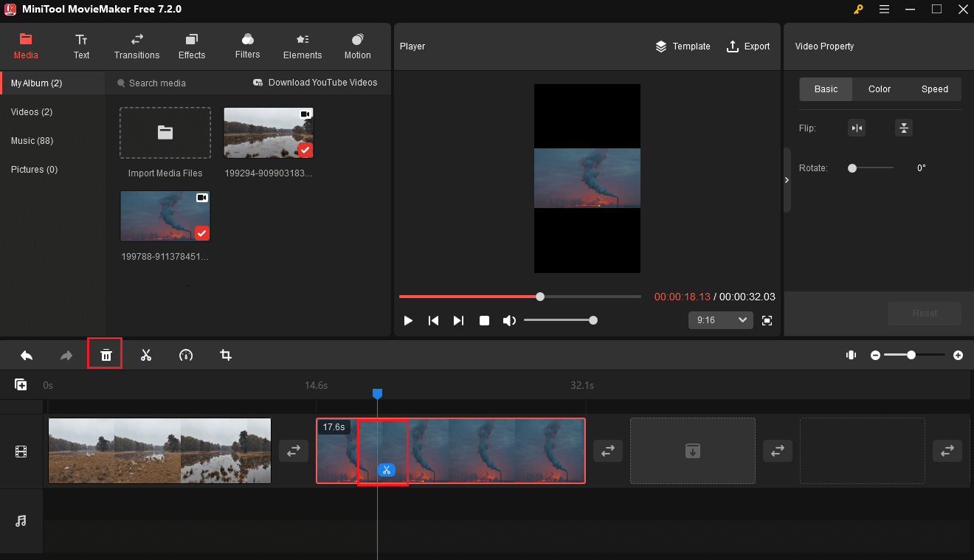Open the Transitions tab
Screen dimensions: 974x560
pyautogui.click(x=137, y=46)
